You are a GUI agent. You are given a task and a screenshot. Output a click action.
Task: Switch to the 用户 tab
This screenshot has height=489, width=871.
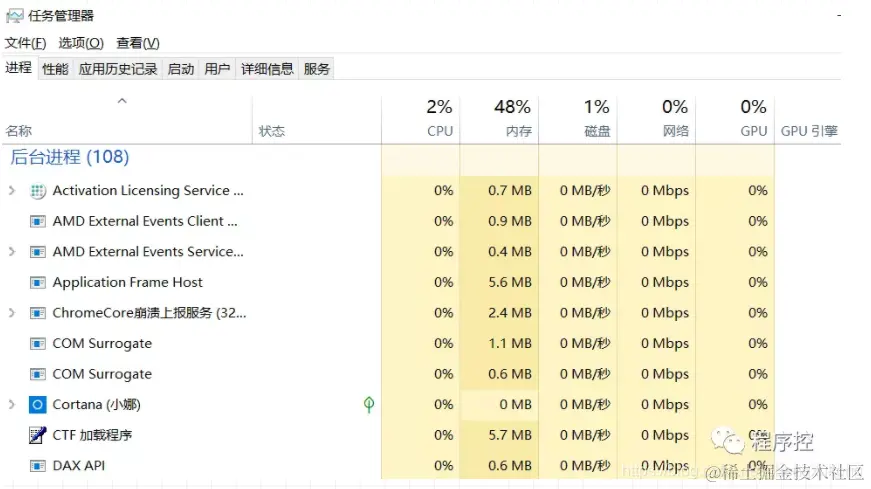click(x=217, y=69)
